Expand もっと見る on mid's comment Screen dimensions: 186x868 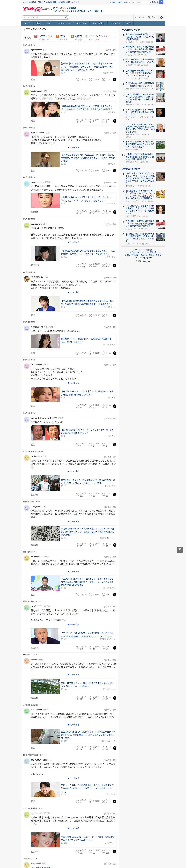click(x=73, y=471)
